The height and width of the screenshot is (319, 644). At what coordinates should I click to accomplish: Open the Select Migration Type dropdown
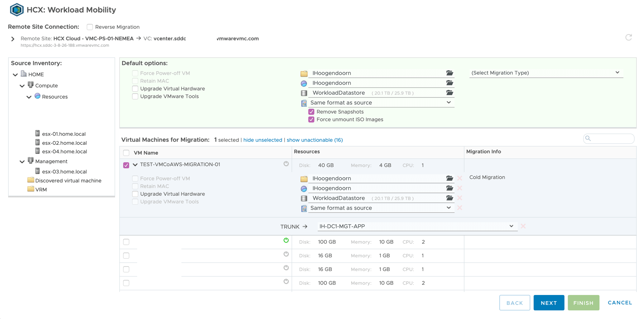(545, 73)
